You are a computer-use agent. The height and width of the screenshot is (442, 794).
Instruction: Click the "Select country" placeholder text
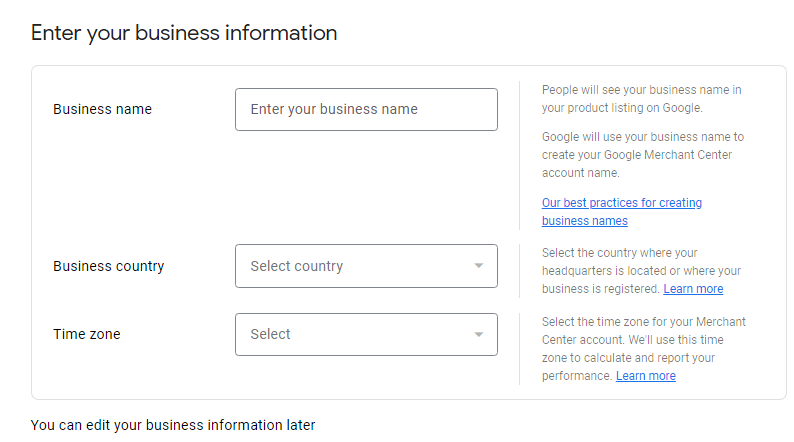pyautogui.click(x=296, y=266)
